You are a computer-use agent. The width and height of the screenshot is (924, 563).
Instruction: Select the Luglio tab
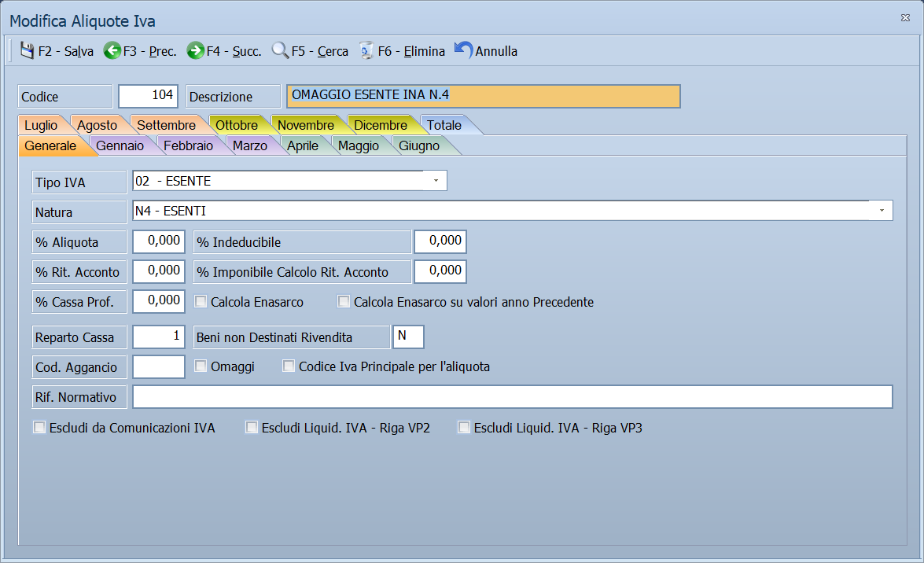click(x=41, y=125)
